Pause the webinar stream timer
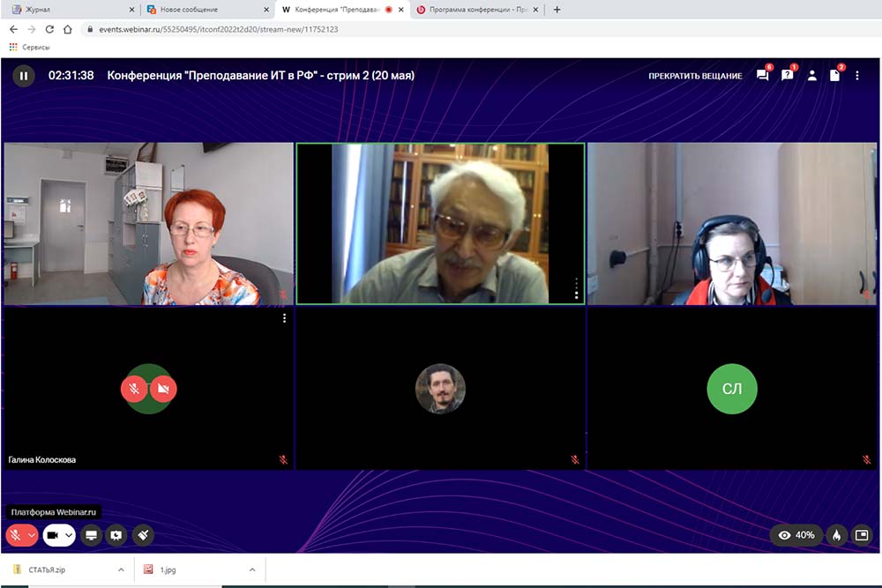 pyautogui.click(x=24, y=76)
